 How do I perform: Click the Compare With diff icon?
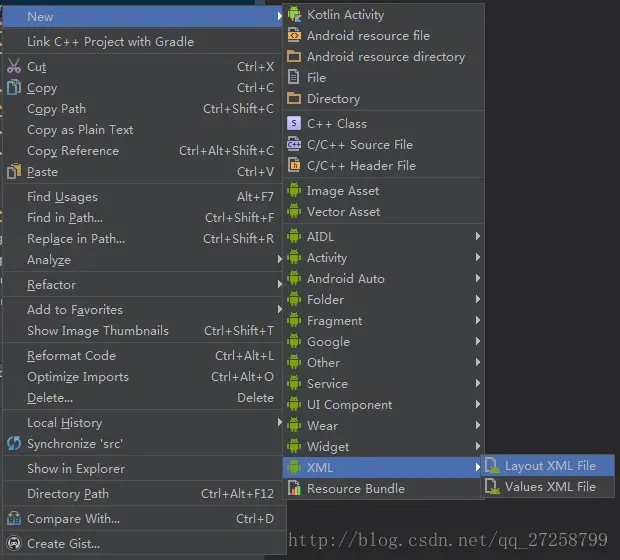[x=14, y=518]
